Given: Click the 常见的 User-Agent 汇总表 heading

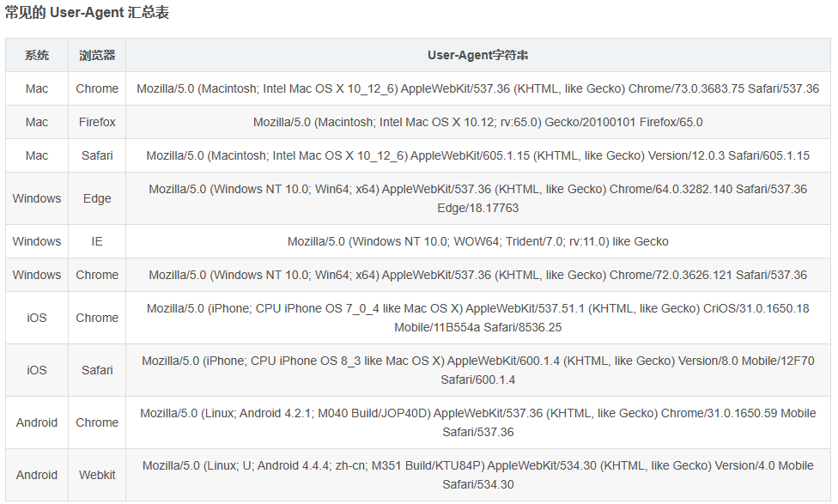Looking at the screenshot, I should coord(87,14).
